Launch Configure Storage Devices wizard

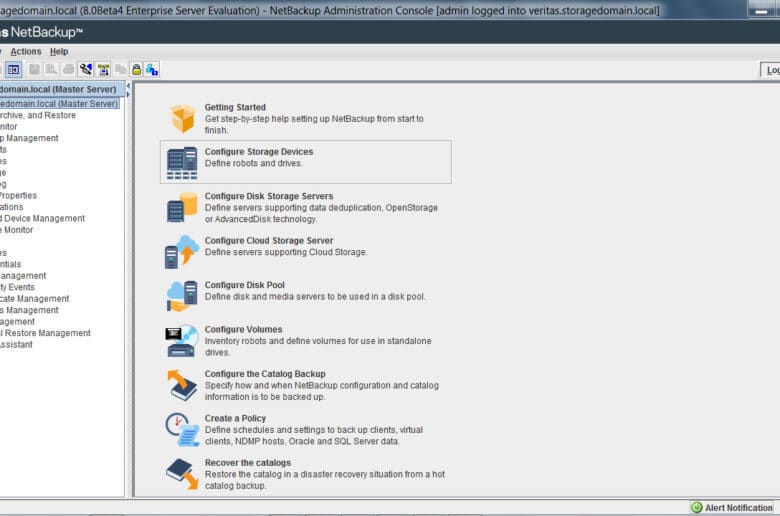pyautogui.click(x=259, y=151)
